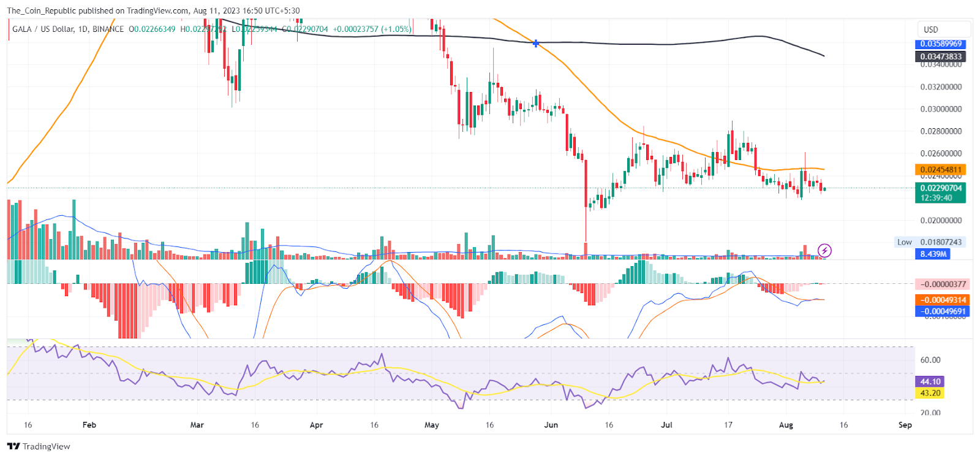The image size is (980, 458).
Task: Click the publisher line The_Coin_Republic header
Action: click(153, 10)
